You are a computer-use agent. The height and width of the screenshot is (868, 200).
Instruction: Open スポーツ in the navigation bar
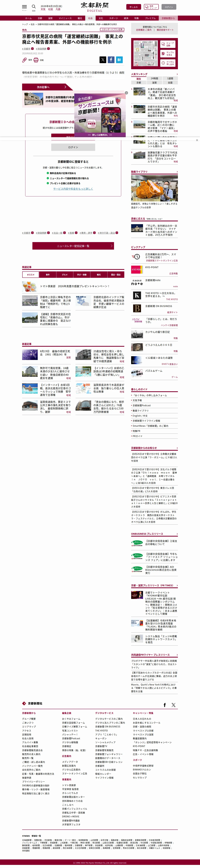(x=113, y=18)
